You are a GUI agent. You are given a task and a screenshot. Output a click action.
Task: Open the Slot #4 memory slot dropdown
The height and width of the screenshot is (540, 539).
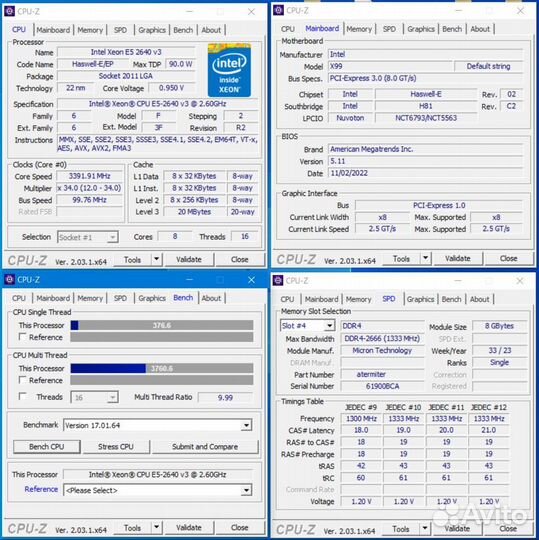click(308, 325)
